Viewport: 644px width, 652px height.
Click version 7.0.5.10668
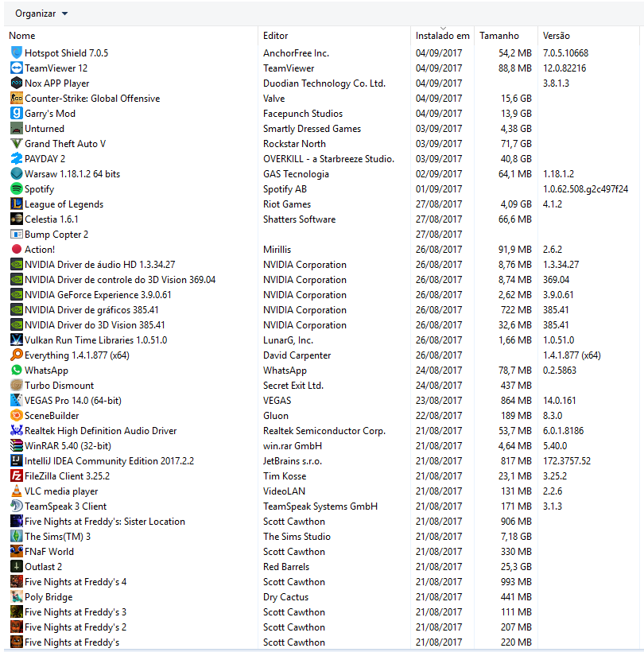click(x=565, y=52)
